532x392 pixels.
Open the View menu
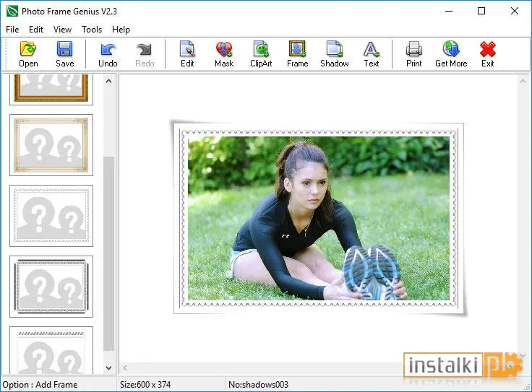click(62, 30)
